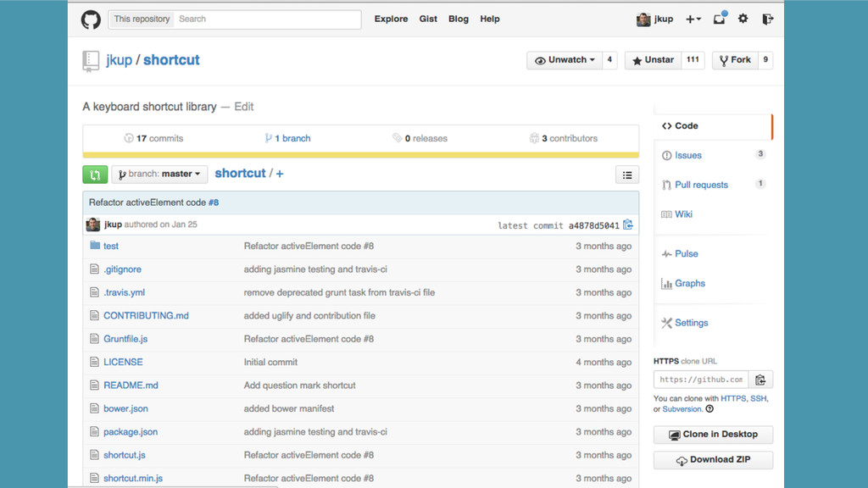This screenshot has height=488, width=868.
Task: Click the file icon beside Gruntfile.js
Action: (x=94, y=339)
